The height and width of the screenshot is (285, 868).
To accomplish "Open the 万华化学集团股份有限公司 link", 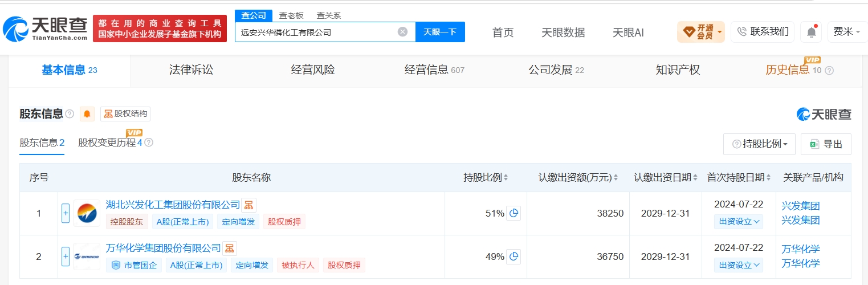I will click(163, 248).
